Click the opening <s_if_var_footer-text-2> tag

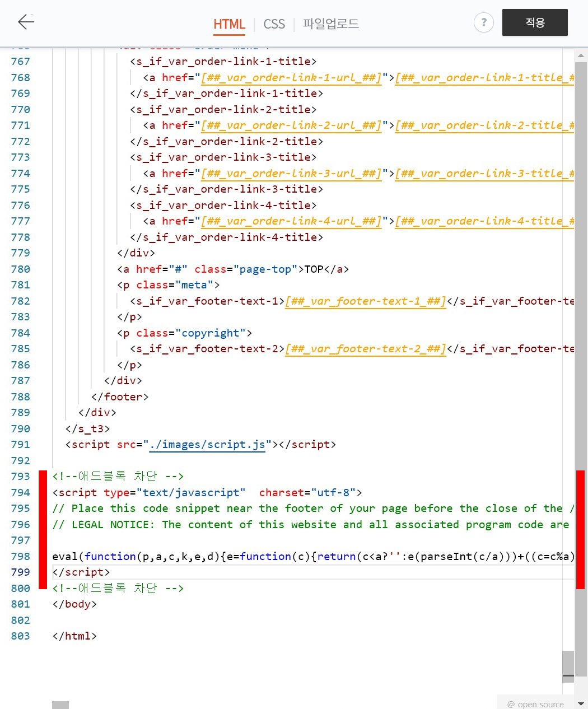207,349
